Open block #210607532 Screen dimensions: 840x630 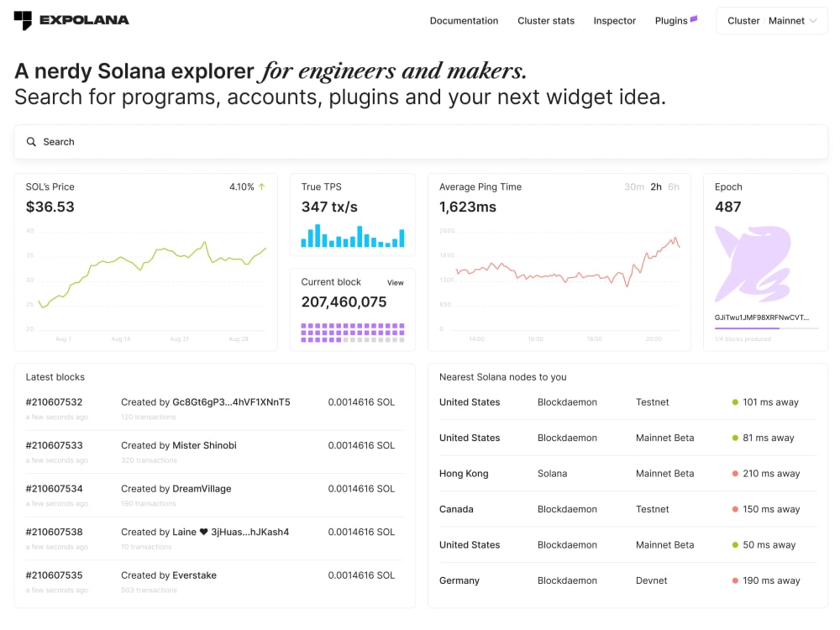click(54, 402)
